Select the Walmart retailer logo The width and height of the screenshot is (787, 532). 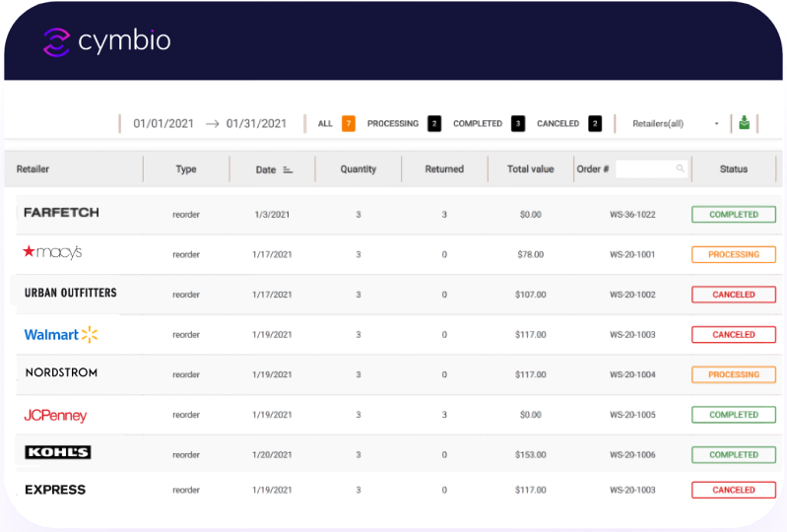pyautogui.click(x=61, y=335)
